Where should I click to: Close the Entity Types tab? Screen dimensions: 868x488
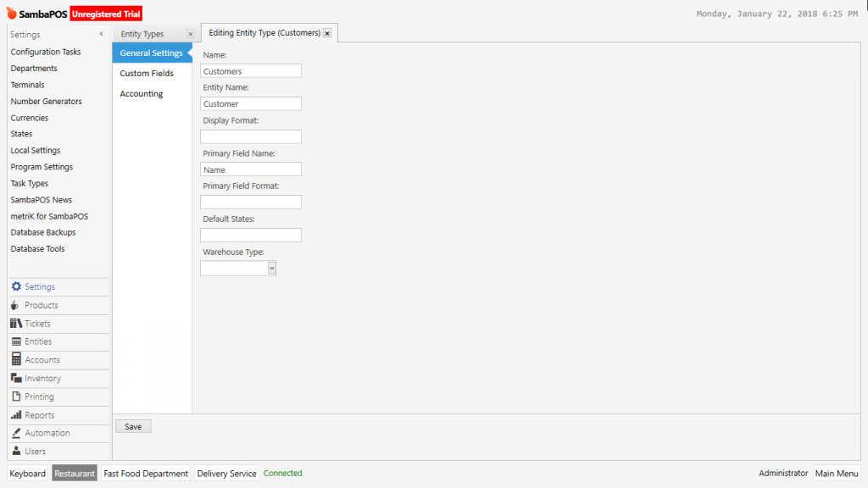(191, 34)
